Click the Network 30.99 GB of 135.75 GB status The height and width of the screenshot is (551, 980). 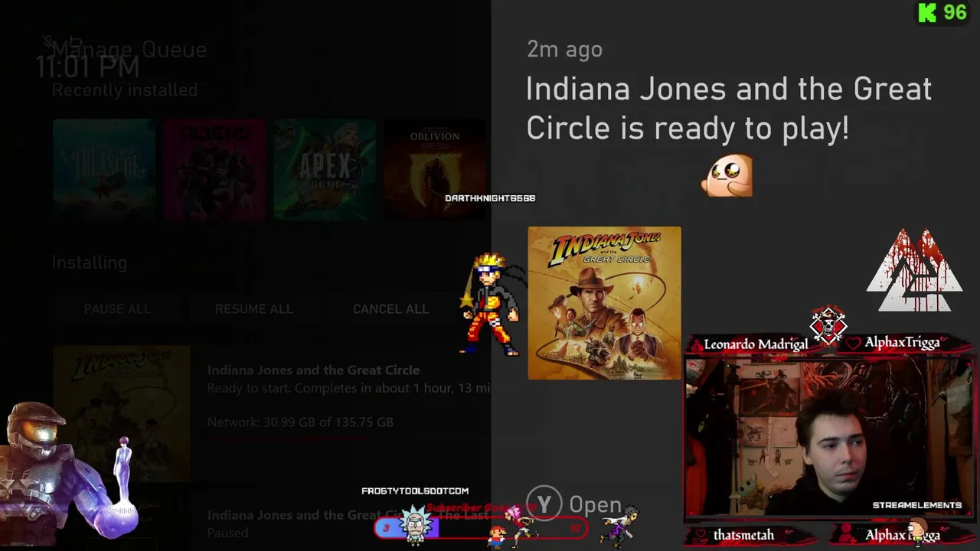point(300,422)
